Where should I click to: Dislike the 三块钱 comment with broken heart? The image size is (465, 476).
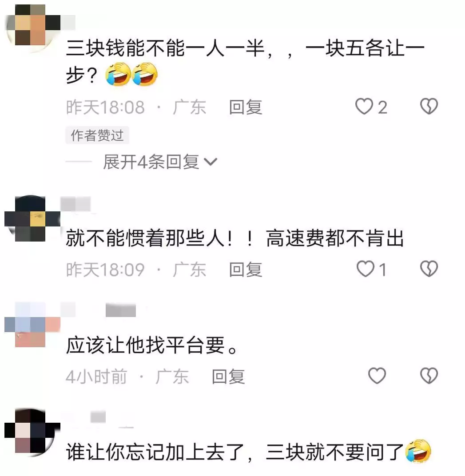click(429, 106)
